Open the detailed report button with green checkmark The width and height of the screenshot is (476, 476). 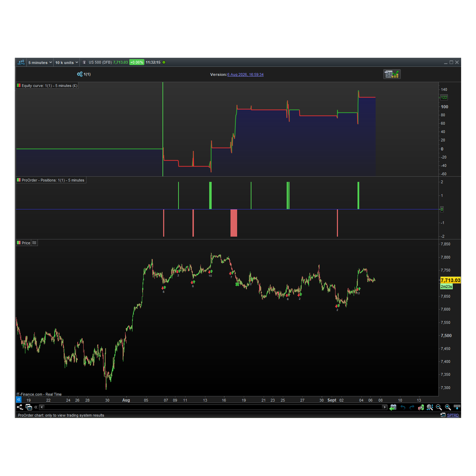click(x=392, y=74)
